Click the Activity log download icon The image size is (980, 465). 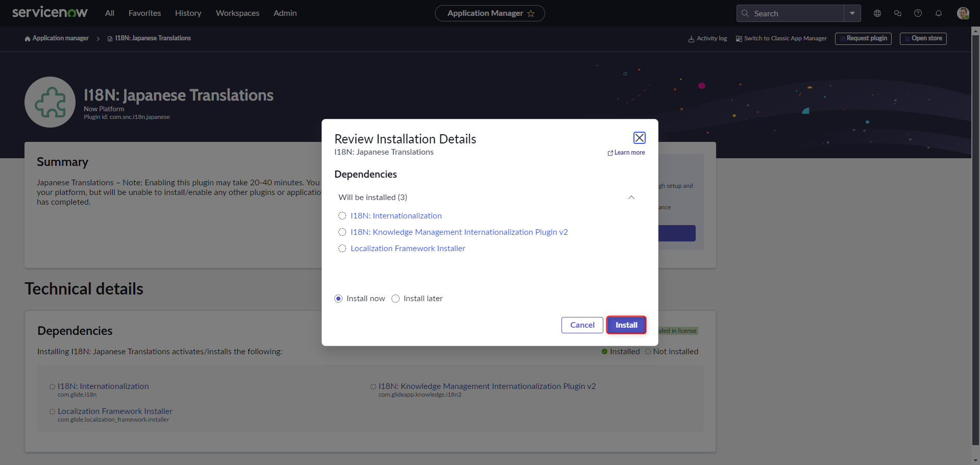click(691, 38)
